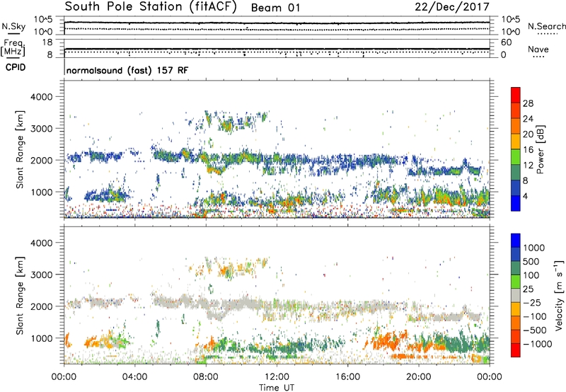Click the 'Power [dB]' color bar label

pyautogui.click(x=540, y=149)
